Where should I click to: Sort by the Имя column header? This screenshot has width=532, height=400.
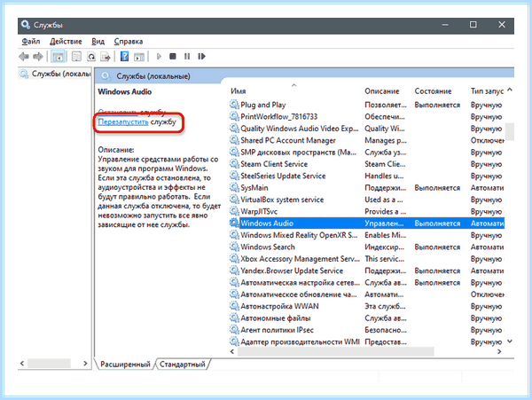[239, 91]
